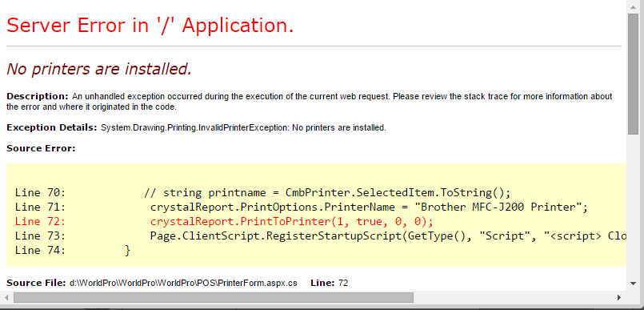The image size is (644, 310).
Task: Click the PrinterForm.aspx.cs file path
Action: pos(183,283)
